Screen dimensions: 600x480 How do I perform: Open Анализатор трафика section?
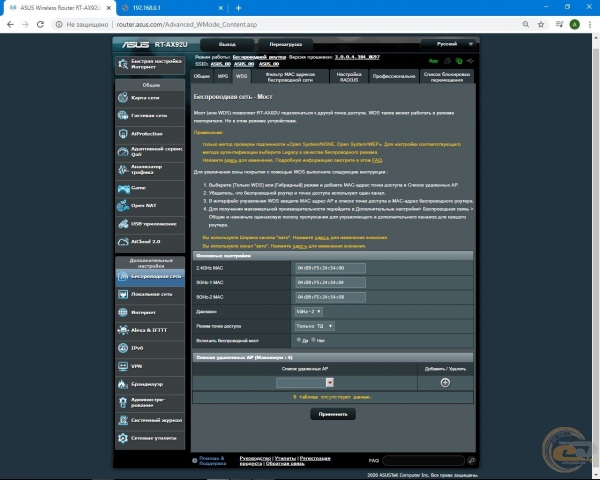point(150,170)
